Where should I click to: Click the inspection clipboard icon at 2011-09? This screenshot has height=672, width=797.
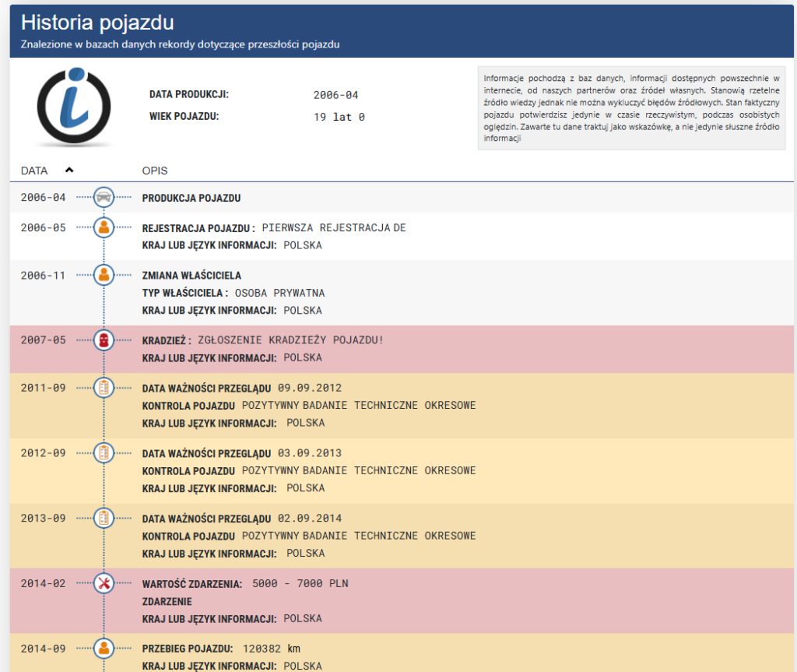point(104,388)
